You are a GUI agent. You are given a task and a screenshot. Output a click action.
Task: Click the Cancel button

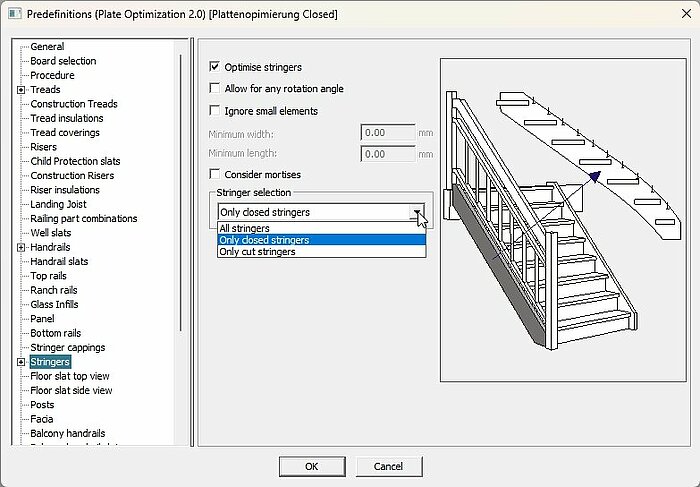tap(388, 466)
